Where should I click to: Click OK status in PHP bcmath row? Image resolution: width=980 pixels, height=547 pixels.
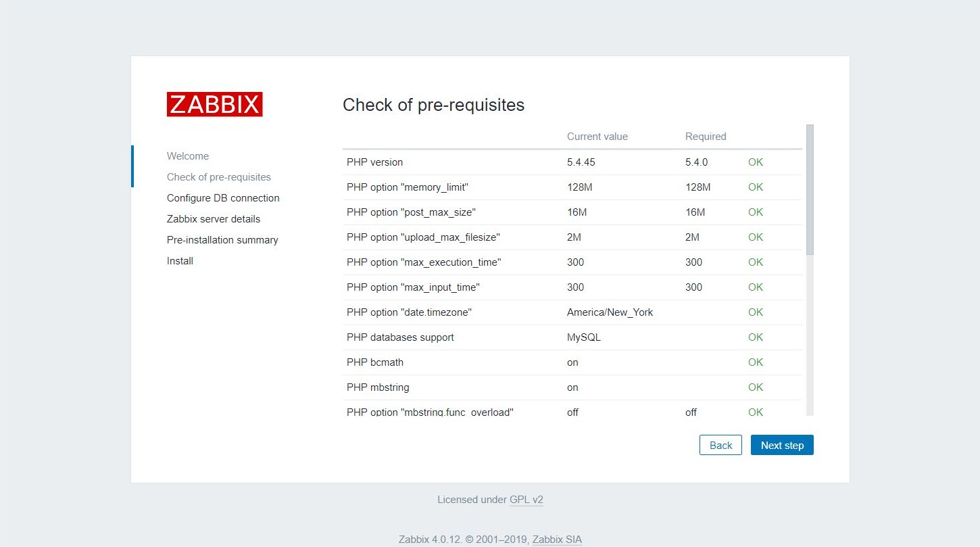[x=756, y=362]
